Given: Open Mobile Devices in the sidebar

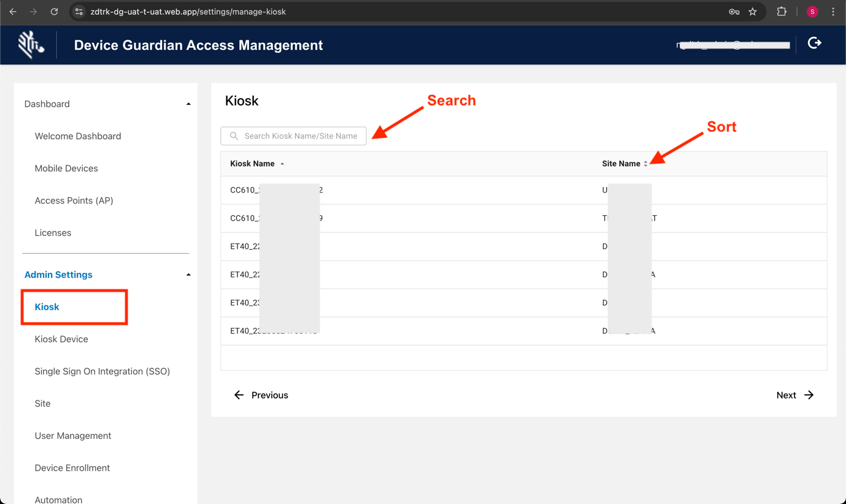Looking at the screenshot, I should (x=66, y=169).
